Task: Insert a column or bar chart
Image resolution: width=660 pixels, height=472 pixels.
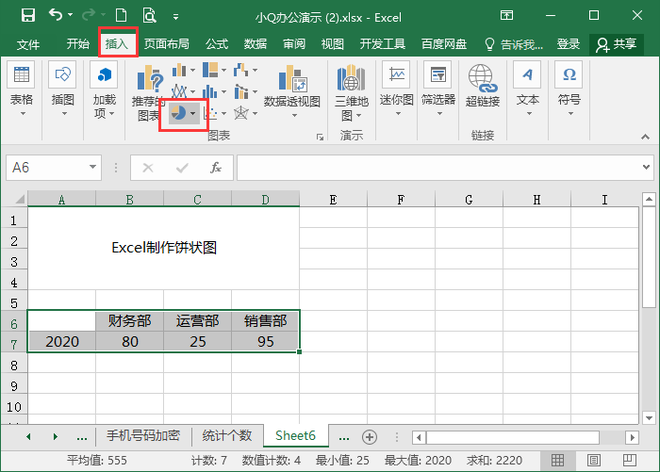Action: (x=184, y=70)
